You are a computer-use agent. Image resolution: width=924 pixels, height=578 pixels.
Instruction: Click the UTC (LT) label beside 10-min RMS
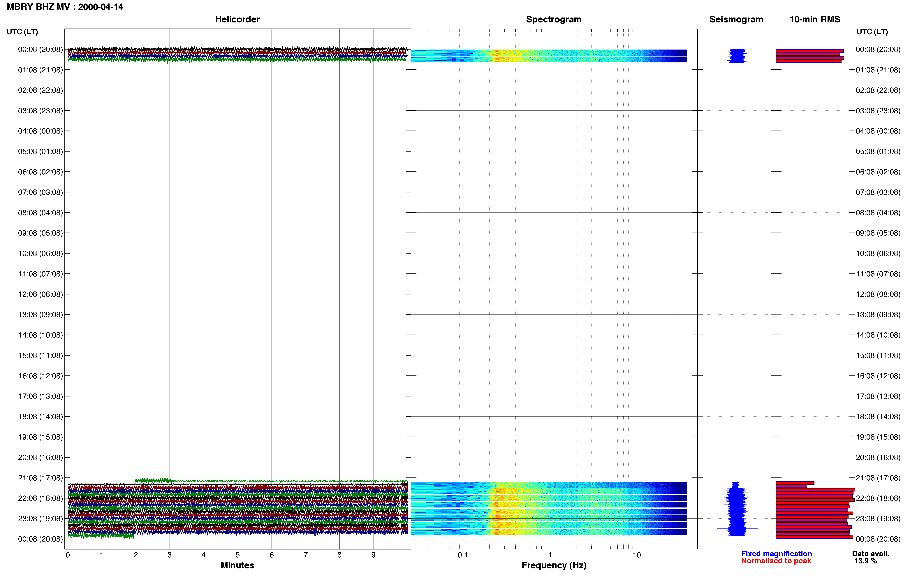[x=872, y=32]
